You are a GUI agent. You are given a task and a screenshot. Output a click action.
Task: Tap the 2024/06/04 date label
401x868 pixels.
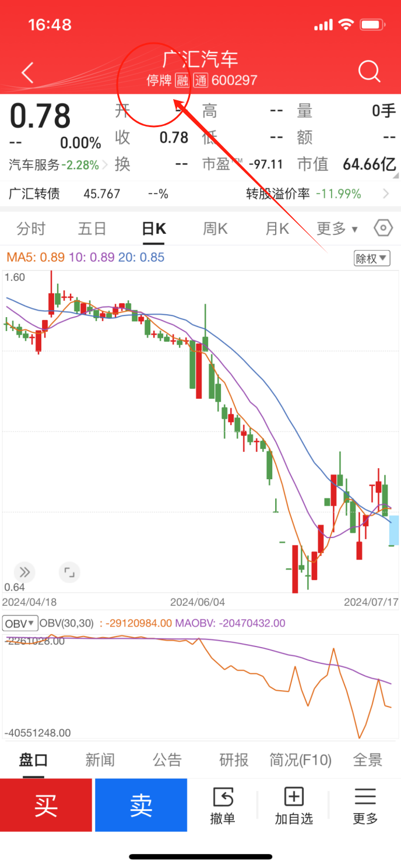coord(197,602)
